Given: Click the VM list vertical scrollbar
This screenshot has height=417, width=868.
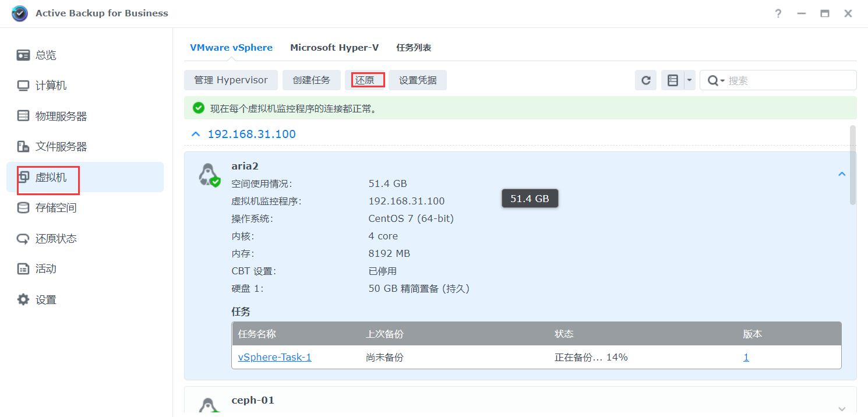Looking at the screenshot, I should (x=853, y=165).
